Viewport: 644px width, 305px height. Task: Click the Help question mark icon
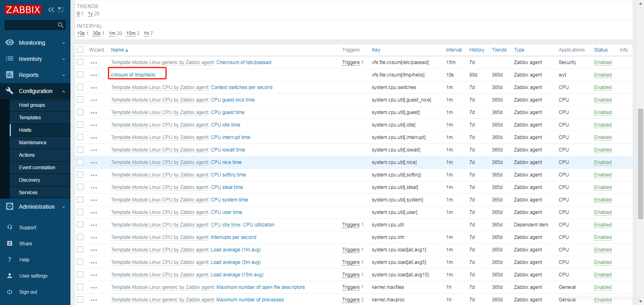[x=10, y=259]
